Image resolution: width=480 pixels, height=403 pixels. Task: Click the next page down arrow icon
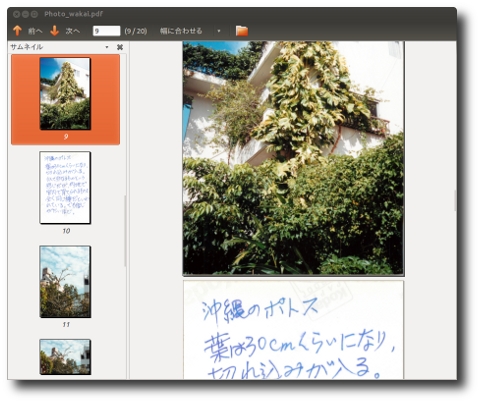click(55, 31)
